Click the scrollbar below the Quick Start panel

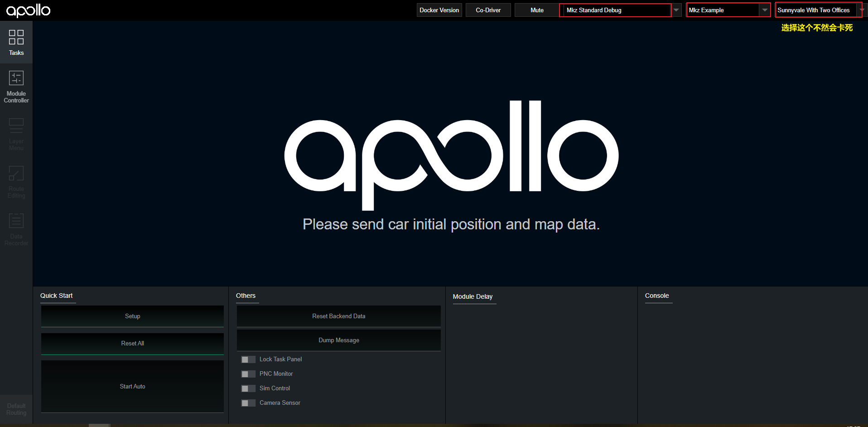(99, 425)
